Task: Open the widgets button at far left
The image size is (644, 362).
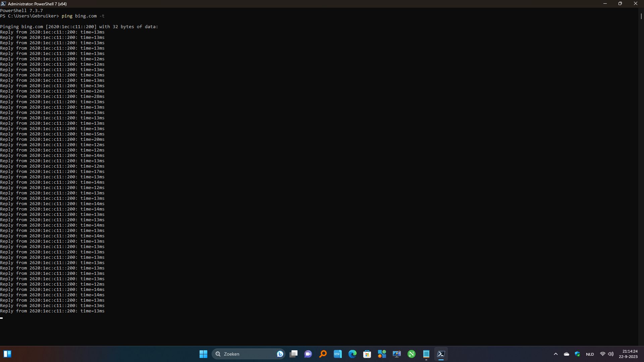Action: click(x=7, y=354)
